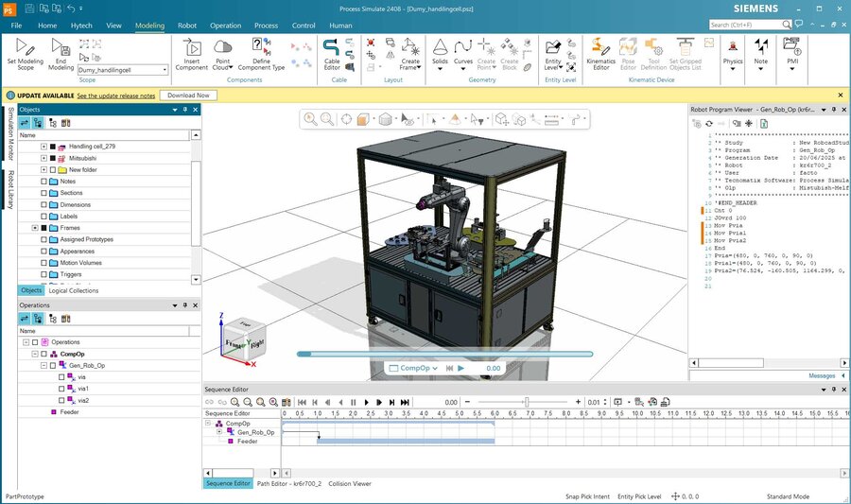Open Dumy_handlingcell scope dropdown
The height and width of the screenshot is (504, 851).
[165, 70]
